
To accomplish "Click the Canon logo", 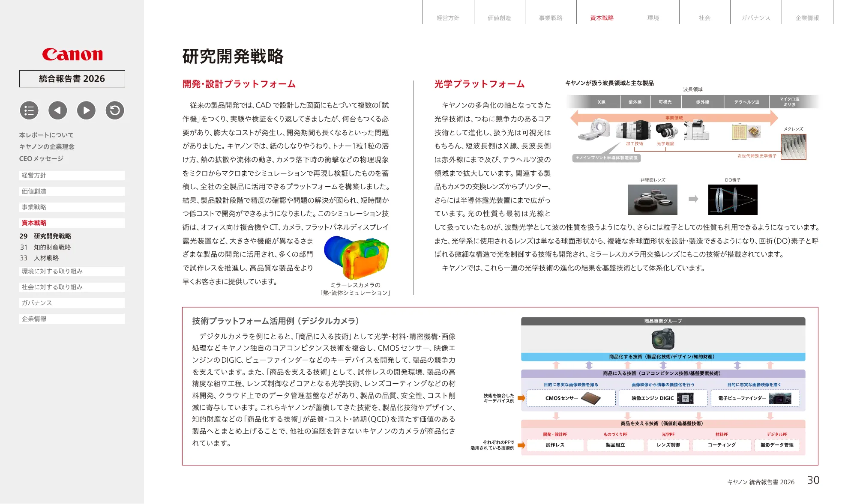I will tap(72, 54).
